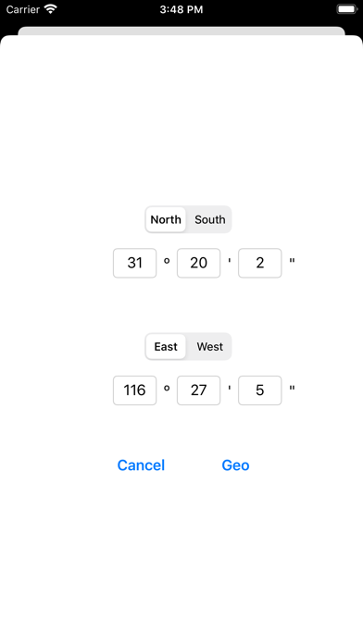The image size is (363, 644).
Task: Tap the 3:48 PM clock
Action: pos(181,9)
